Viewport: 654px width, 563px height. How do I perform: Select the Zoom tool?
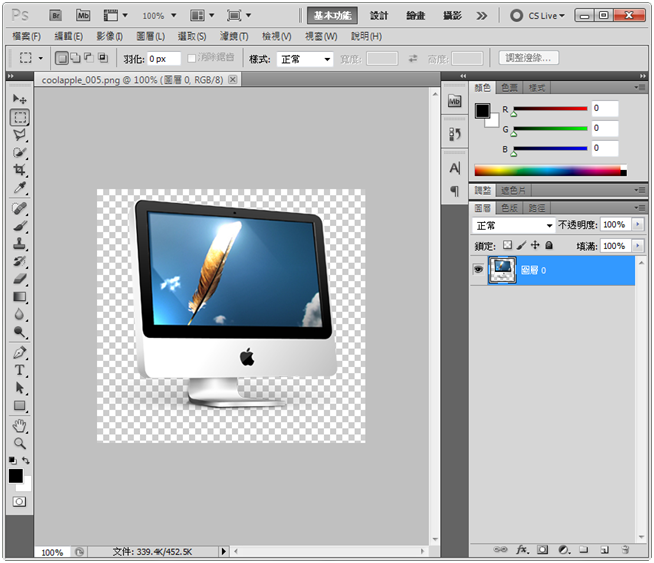tap(19, 443)
